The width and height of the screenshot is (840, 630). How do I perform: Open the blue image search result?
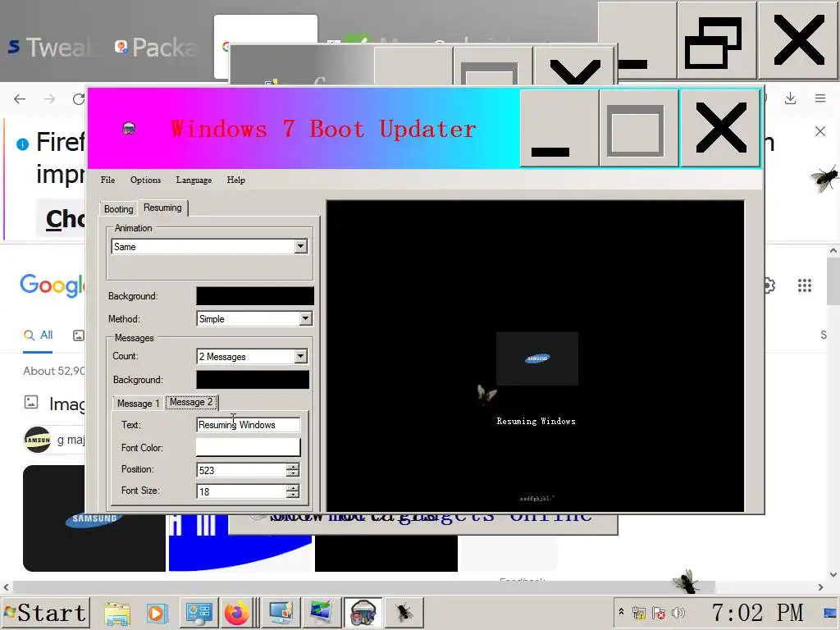click(x=240, y=543)
